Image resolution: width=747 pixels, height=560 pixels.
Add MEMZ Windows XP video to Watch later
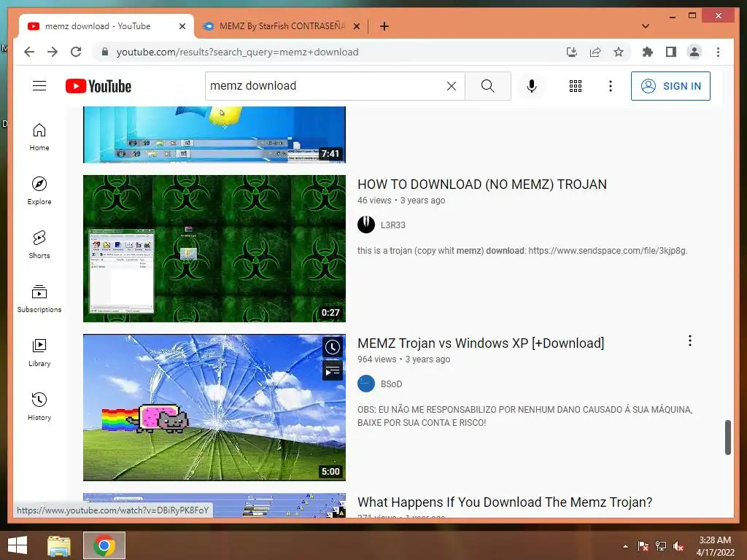pyautogui.click(x=333, y=347)
